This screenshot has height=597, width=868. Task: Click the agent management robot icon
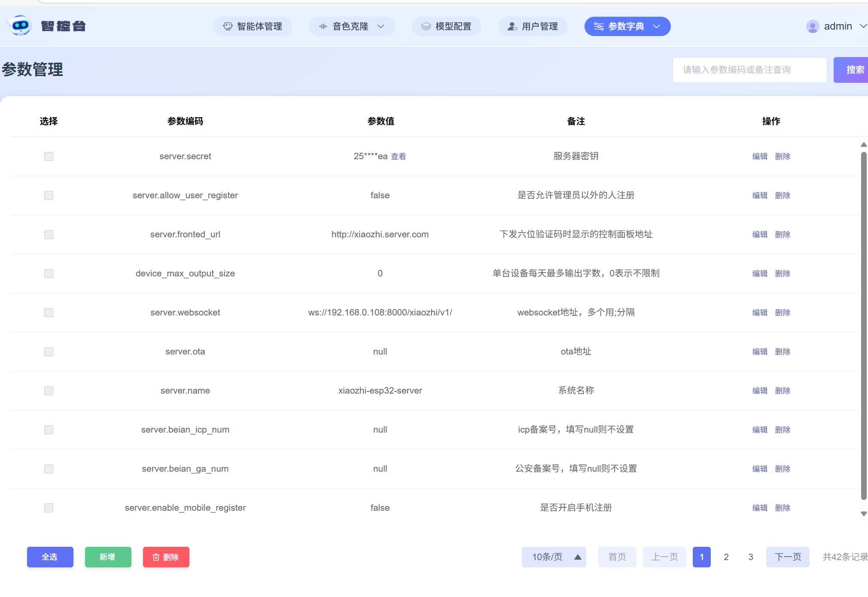pos(228,27)
